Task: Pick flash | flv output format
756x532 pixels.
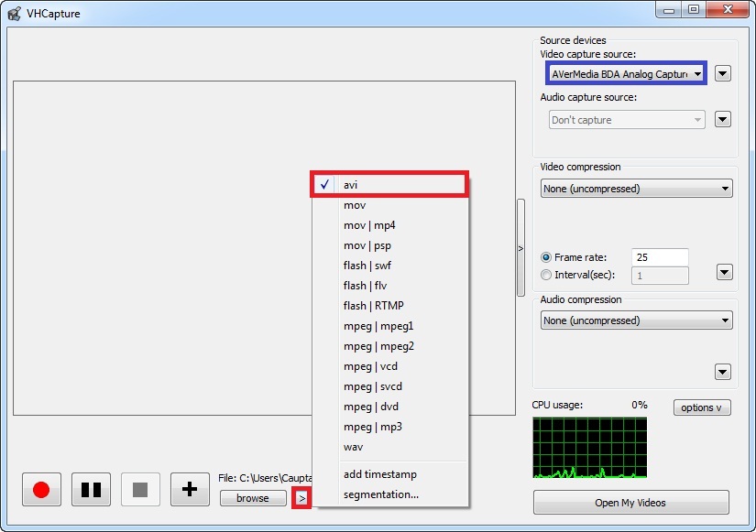Action: click(389, 286)
